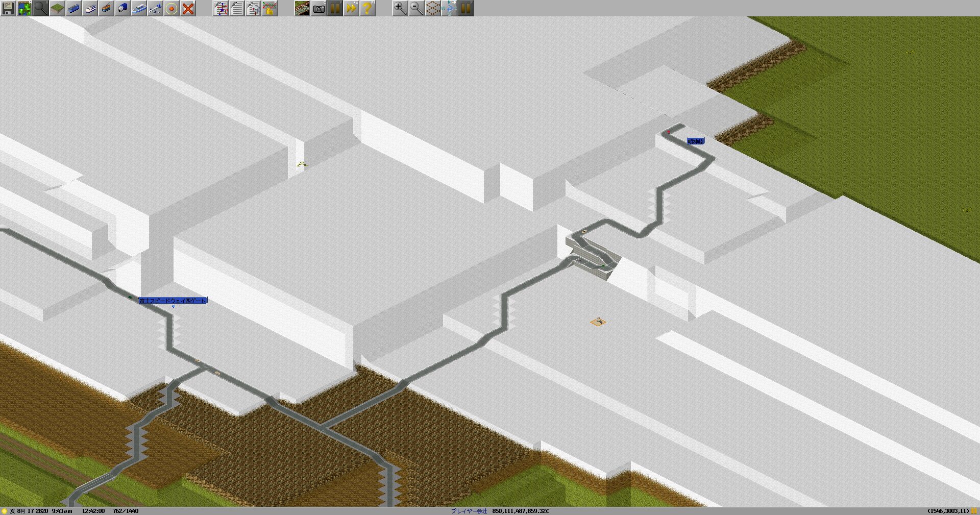Select the red X remove tool
The image size is (980, 515).
[188, 8]
